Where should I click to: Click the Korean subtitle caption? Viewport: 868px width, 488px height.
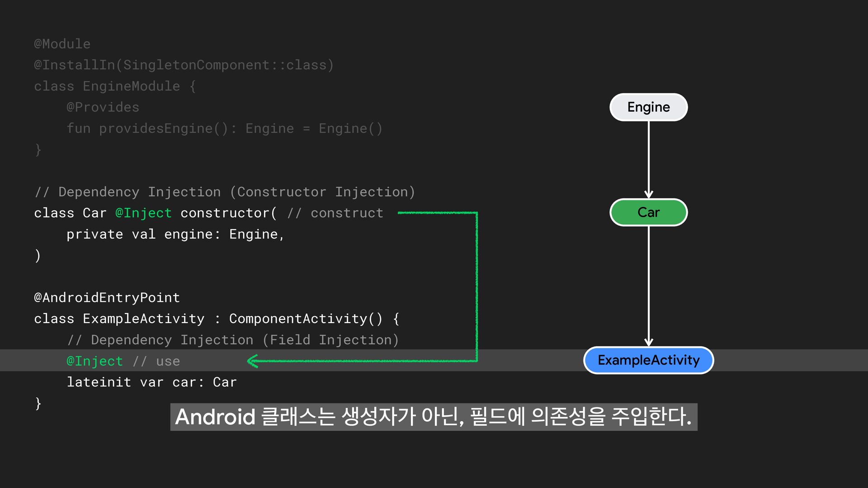(433, 417)
